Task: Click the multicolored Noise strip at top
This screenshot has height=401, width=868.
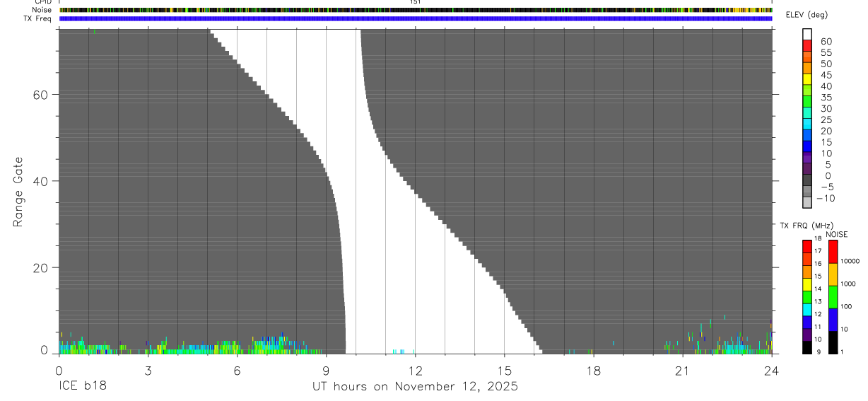Action: pos(415,10)
